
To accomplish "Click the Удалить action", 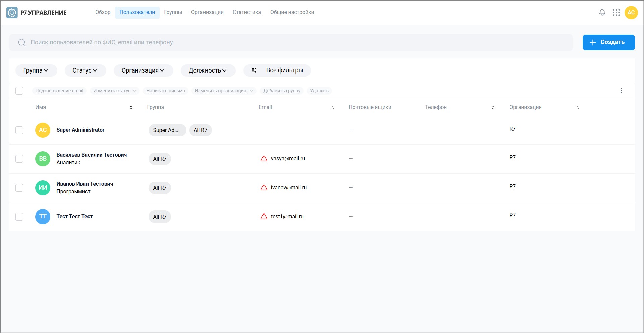I will click(319, 91).
